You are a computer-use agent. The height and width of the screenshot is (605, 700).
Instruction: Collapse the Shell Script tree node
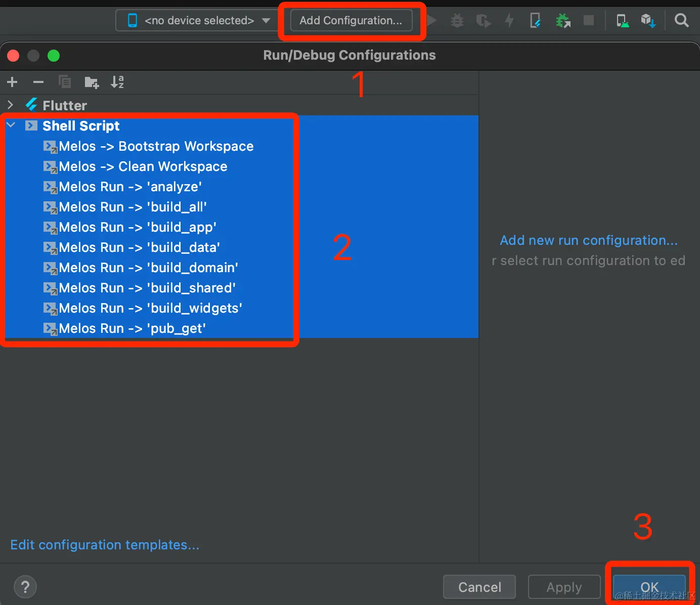pyautogui.click(x=11, y=125)
